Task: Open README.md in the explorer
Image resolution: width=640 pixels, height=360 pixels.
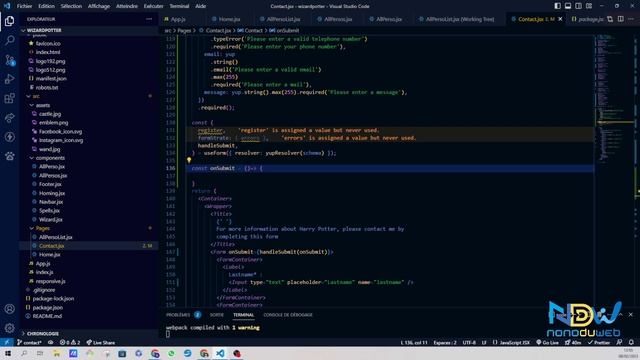Action: 47,316
